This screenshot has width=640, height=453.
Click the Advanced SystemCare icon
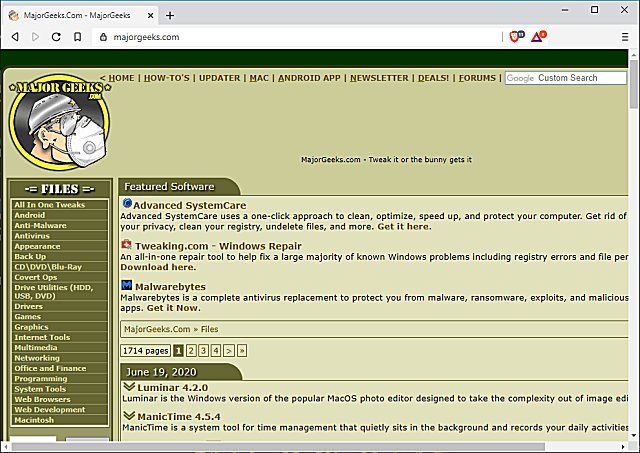(x=127, y=204)
